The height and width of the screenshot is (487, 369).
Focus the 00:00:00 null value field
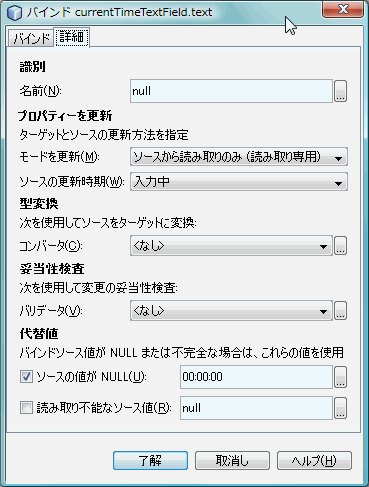click(256, 377)
